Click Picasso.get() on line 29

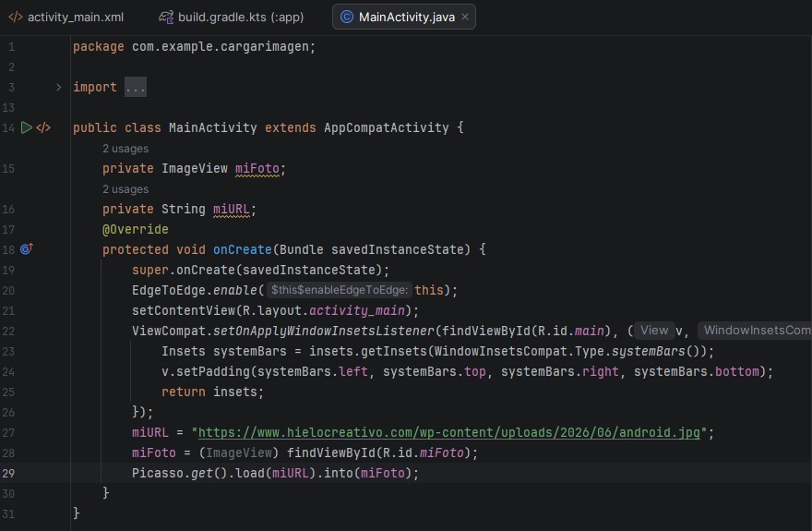(180, 473)
